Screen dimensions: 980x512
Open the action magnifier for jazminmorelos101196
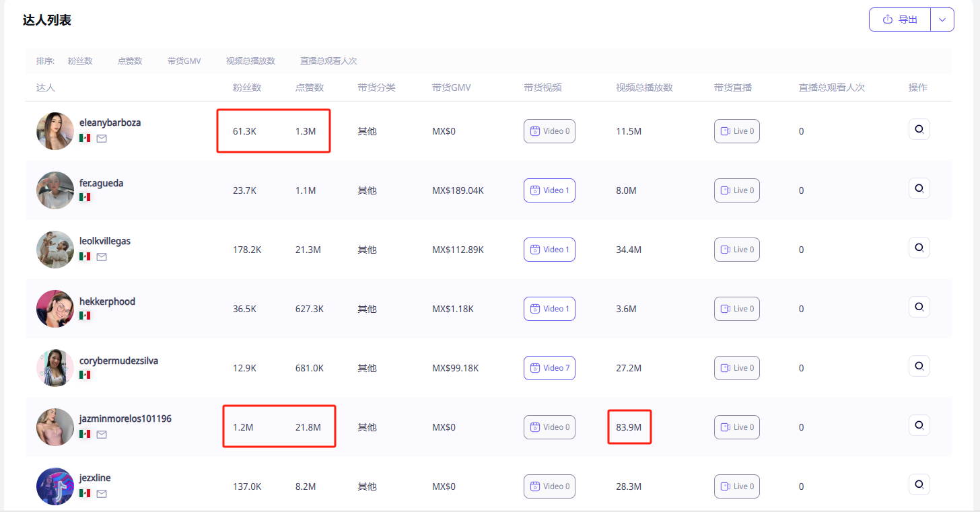click(x=919, y=425)
